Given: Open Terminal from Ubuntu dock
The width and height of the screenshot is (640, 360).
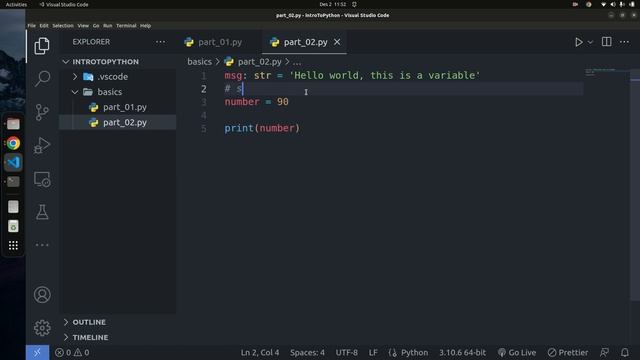Looking at the screenshot, I should click(x=13, y=181).
